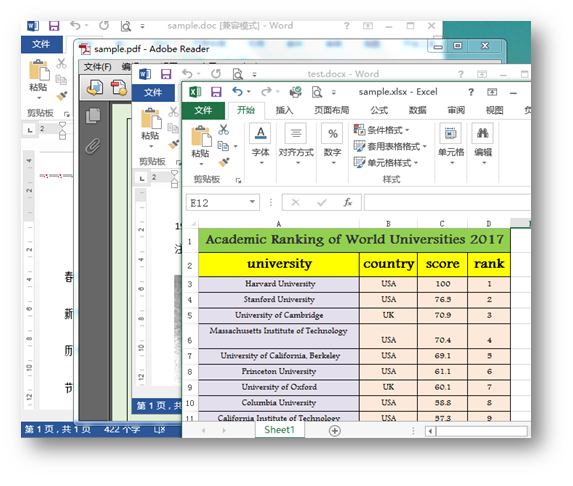573x486 pixels.
Task: Open Excel quick access toolbar customize arrow
Action: click(333, 92)
